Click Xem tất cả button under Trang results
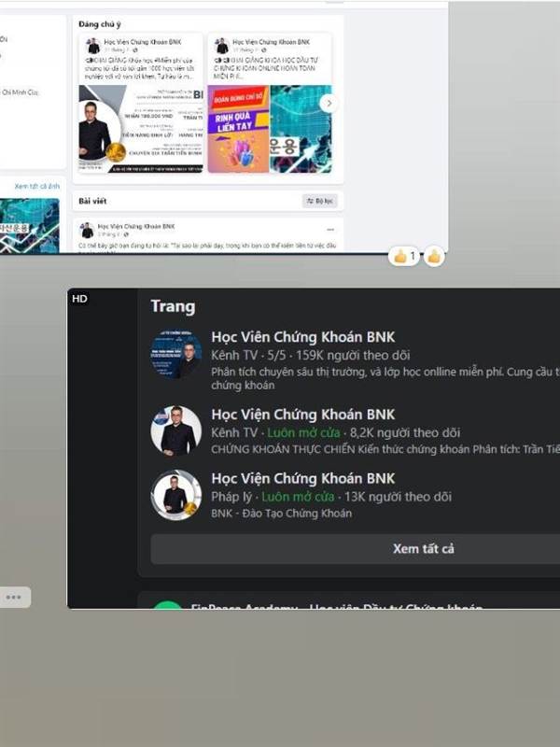Viewport: 560px width, 747px height. point(356,549)
